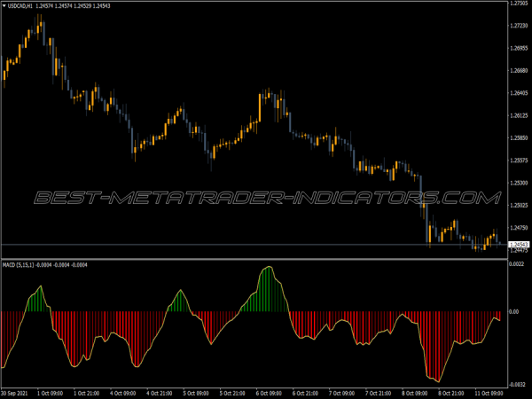532x399 pixels.
Task: Click the 1.25300 price axis label
Action: pos(519,183)
